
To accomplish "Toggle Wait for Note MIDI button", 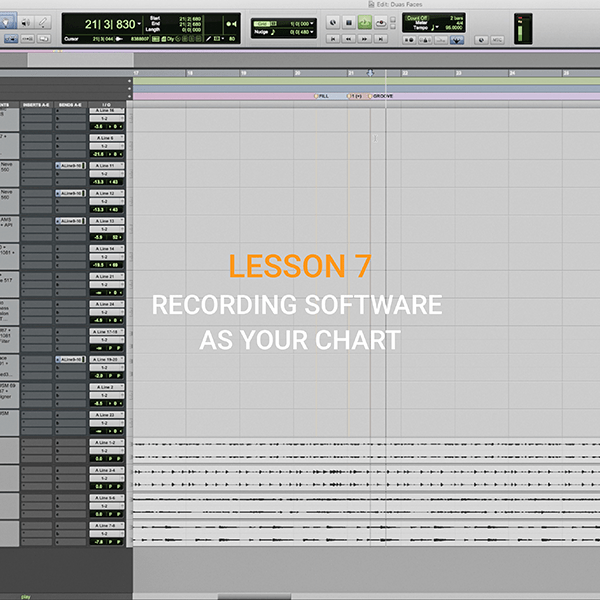I will [409, 40].
